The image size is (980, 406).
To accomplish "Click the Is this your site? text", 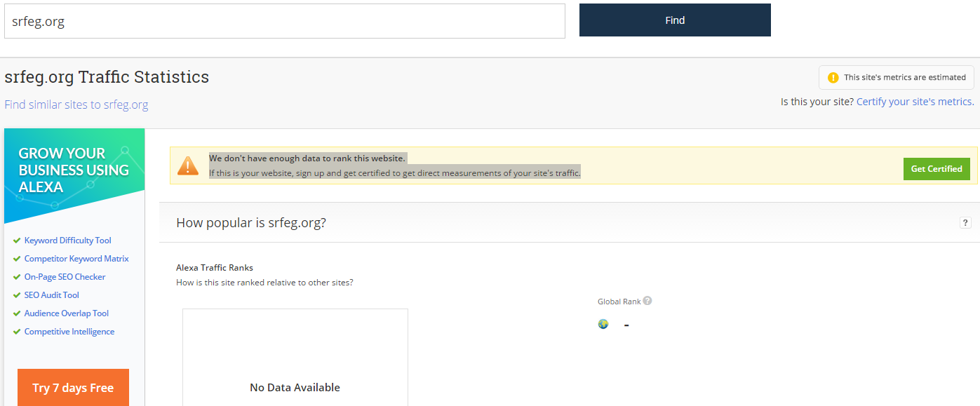I will point(817,102).
